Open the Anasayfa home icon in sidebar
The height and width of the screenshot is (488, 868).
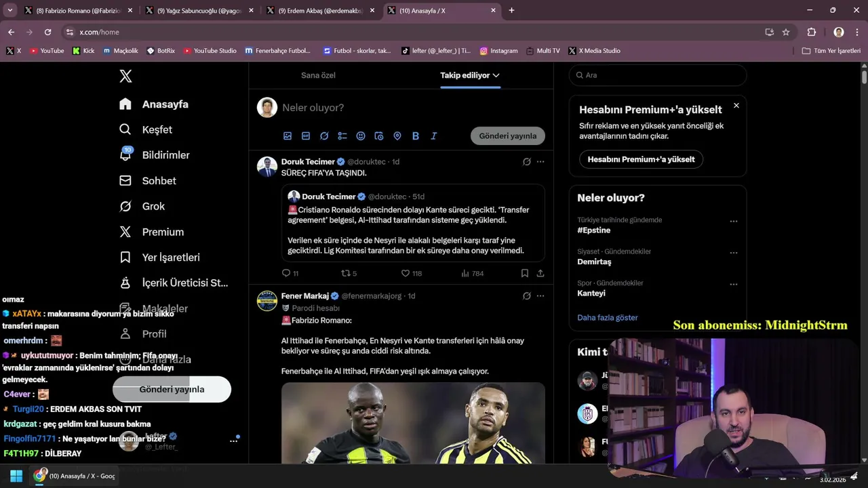pyautogui.click(x=125, y=104)
